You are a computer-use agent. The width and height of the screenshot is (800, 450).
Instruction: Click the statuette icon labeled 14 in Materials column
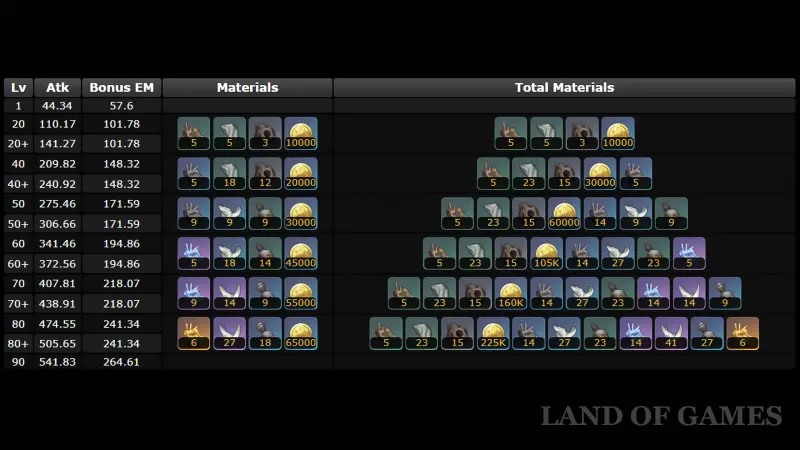[x=265, y=254]
